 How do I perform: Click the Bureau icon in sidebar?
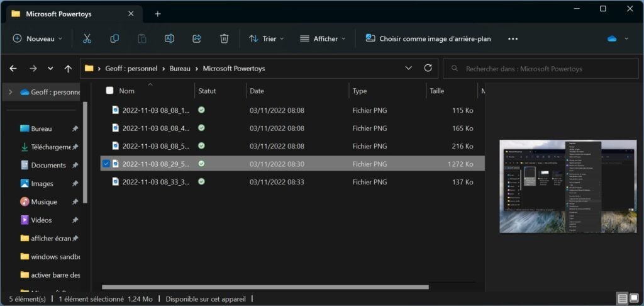coord(25,128)
